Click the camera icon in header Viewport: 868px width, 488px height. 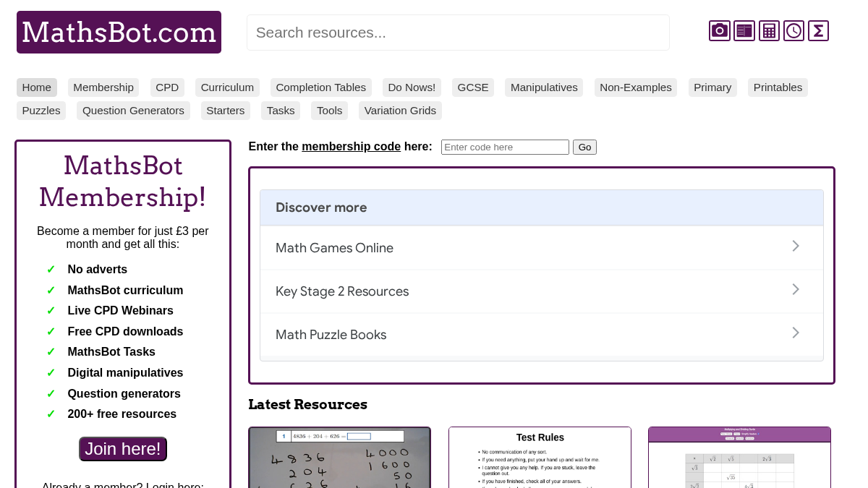[x=719, y=30]
